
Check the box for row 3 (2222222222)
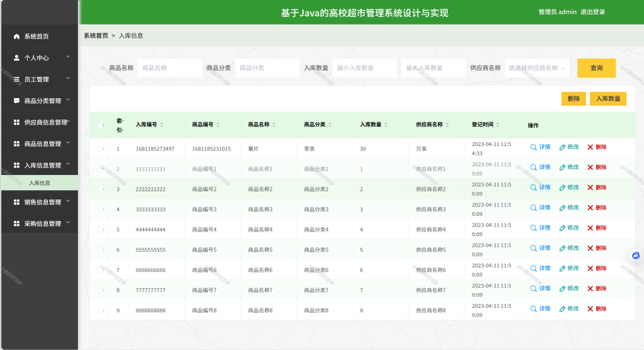(x=100, y=189)
